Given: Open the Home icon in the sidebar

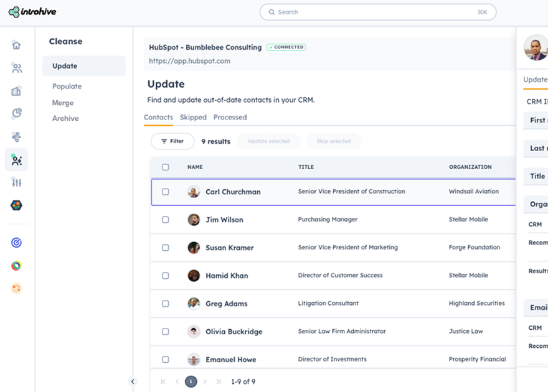Looking at the screenshot, I should coord(16,45).
